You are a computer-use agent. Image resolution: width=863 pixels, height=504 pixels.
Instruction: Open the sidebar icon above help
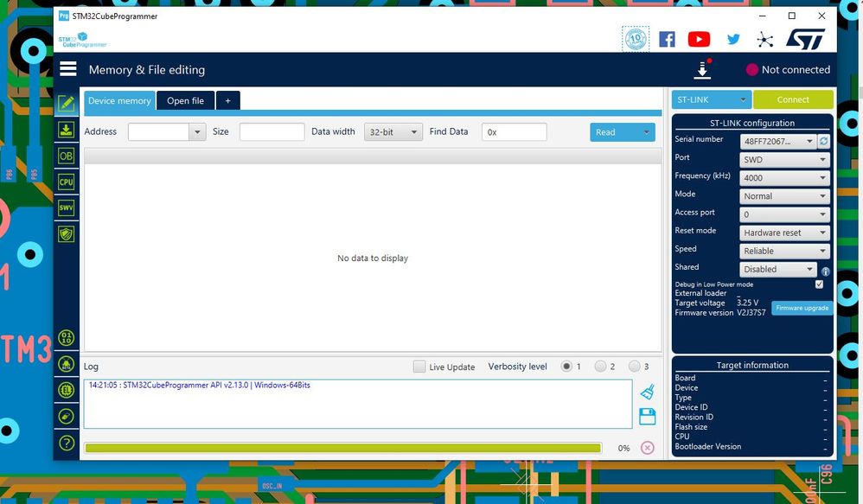pyautogui.click(x=66, y=416)
